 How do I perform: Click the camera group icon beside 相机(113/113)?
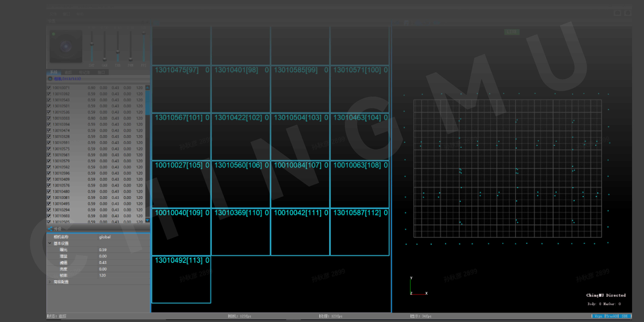click(x=50, y=79)
